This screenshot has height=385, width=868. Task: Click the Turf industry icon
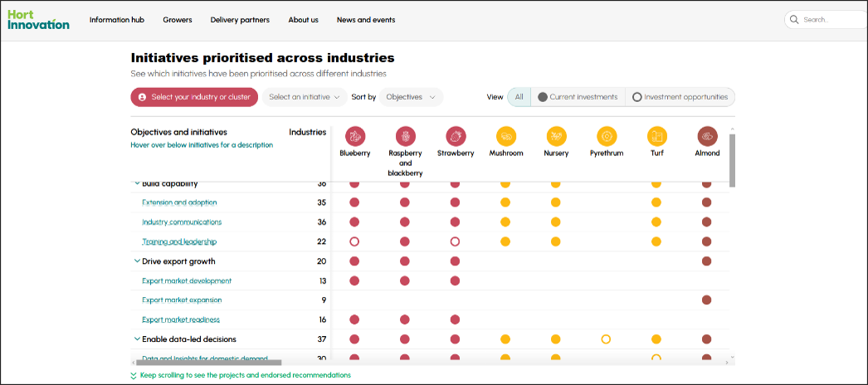[657, 136]
